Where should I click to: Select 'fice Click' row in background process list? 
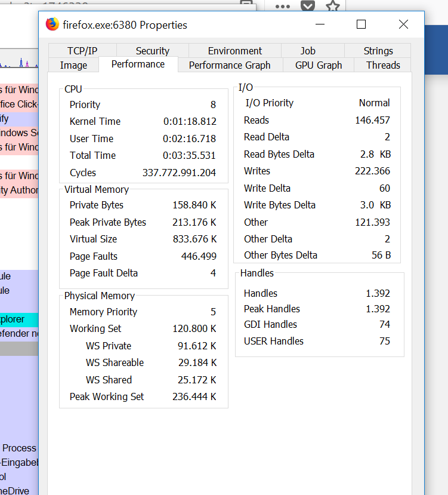coord(19,104)
